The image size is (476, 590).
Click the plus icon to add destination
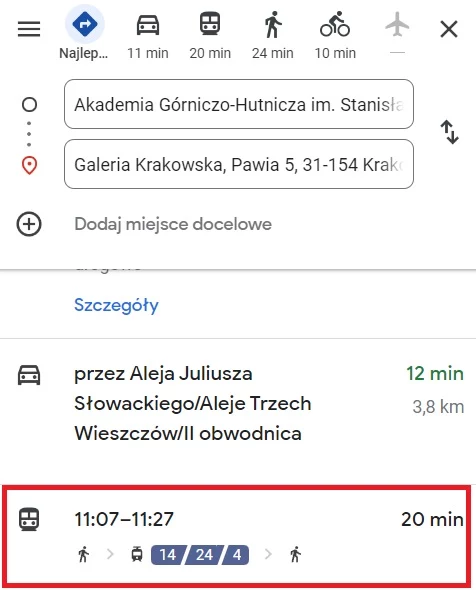click(x=29, y=224)
